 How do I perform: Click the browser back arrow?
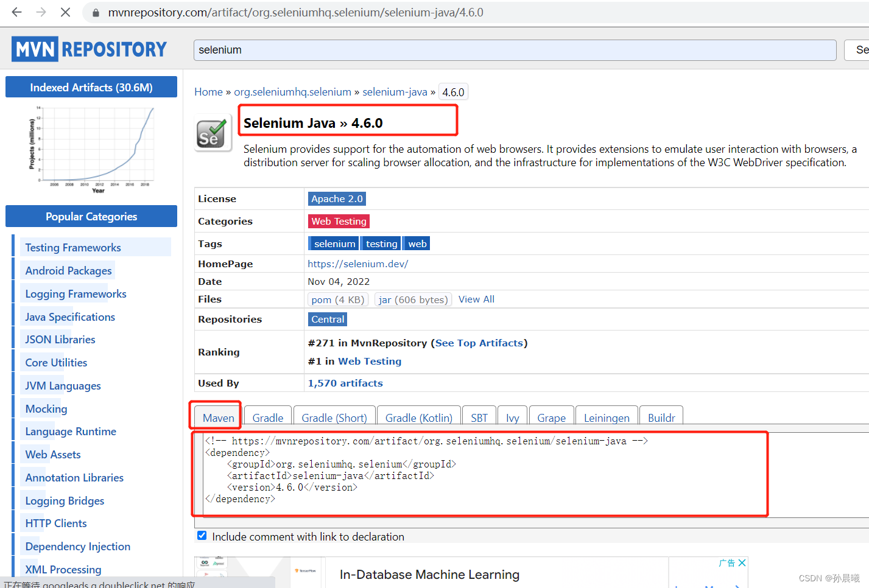tap(16, 12)
